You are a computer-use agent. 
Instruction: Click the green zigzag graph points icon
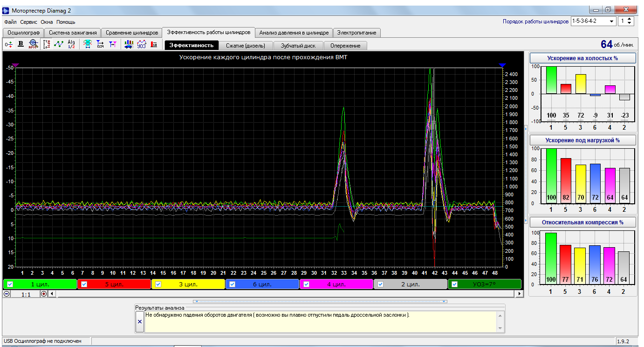click(x=59, y=44)
